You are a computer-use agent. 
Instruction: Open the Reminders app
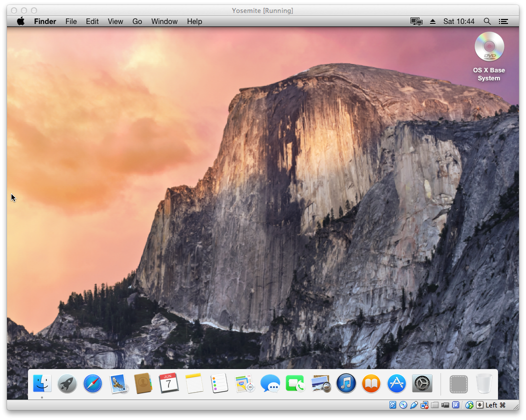pyautogui.click(x=219, y=384)
